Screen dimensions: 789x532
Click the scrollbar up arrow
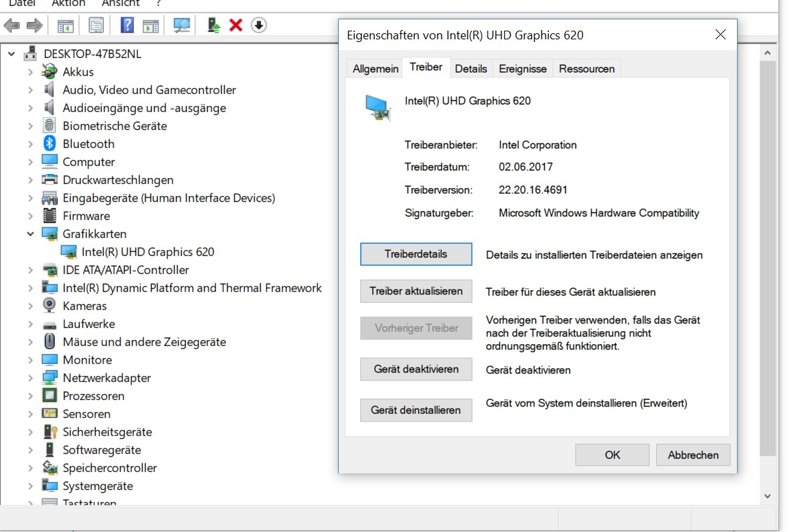[768, 53]
